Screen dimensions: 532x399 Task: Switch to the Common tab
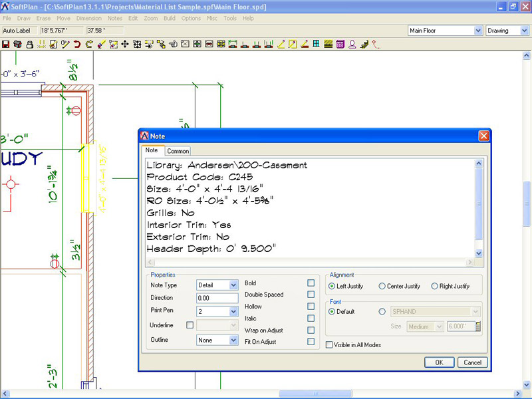point(178,151)
